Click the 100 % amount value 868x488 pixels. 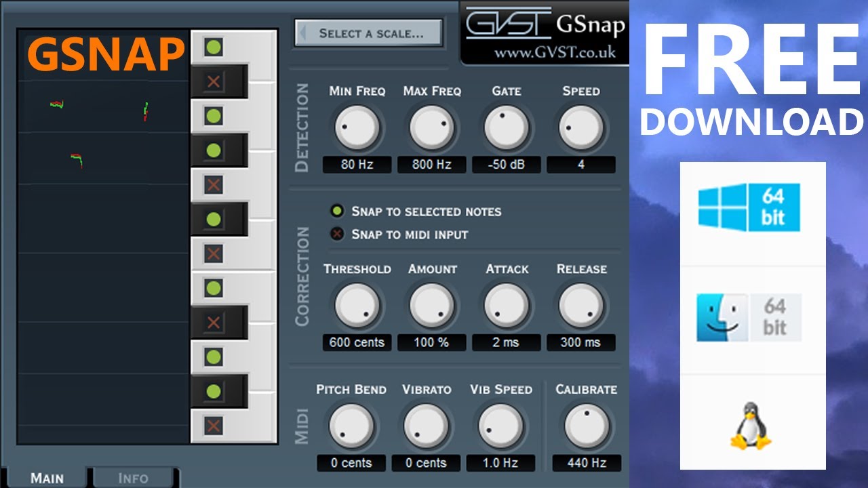click(432, 342)
